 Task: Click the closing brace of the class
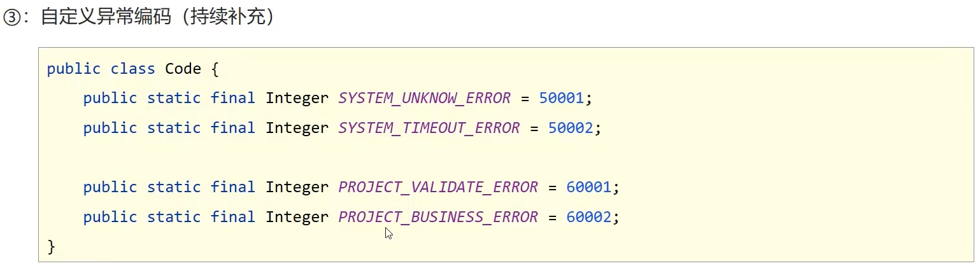click(x=52, y=246)
